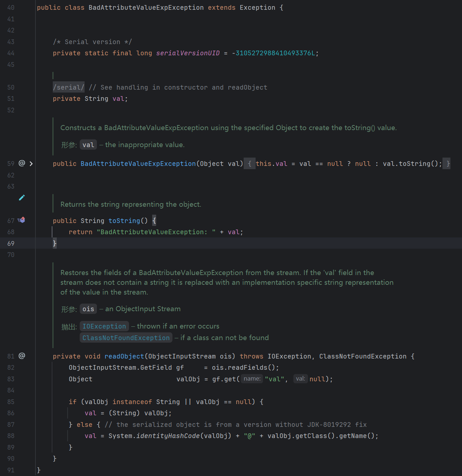The image size is (462, 476).
Task: Click the @ gutter icon beside constructor line 59
Action: pyautogui.click(x=22, y=163)
